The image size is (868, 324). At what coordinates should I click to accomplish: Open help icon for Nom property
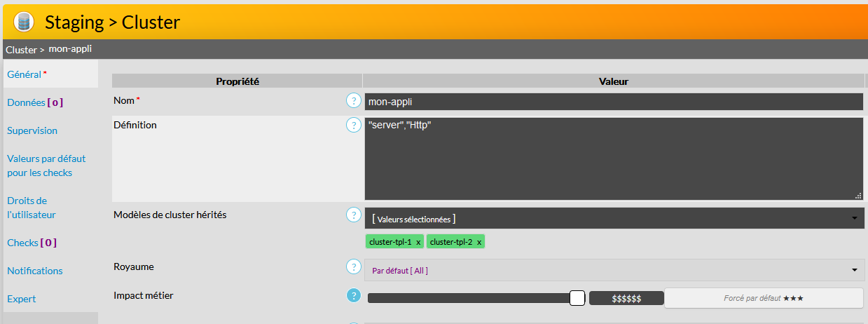coord(354,101)
